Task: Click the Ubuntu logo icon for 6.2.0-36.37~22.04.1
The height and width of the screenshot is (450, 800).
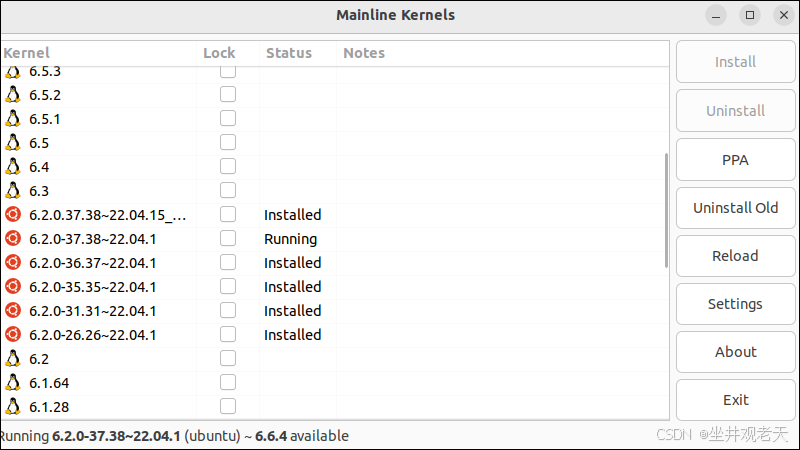Action: (13, 263)
